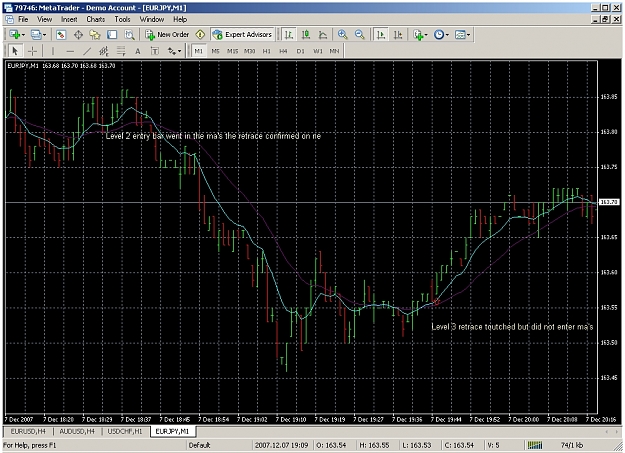Click connection status bars icon in status bar
This screenshot has width=625, height=453.
(x=535, y=445)
